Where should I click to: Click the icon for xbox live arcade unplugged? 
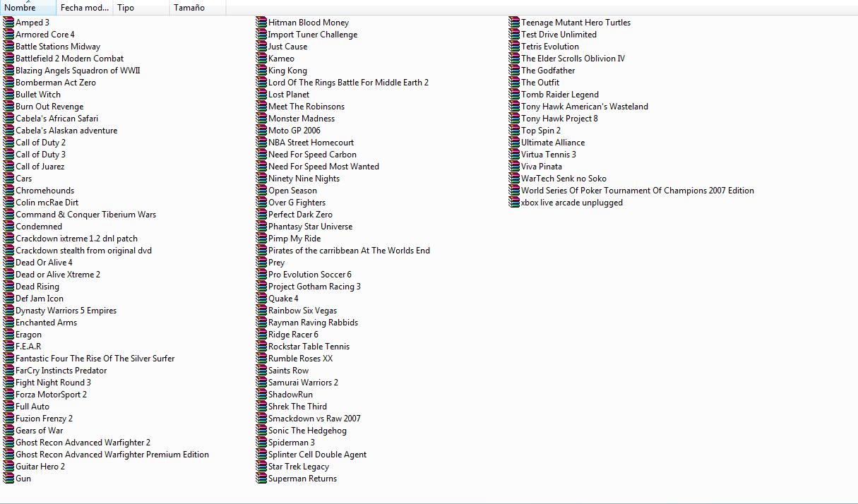[x=514, y=203]
